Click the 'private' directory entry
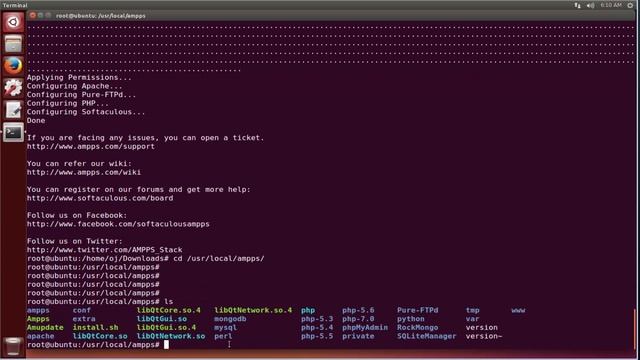The height and width of the screenshot is (360, 640). point(358,336)
